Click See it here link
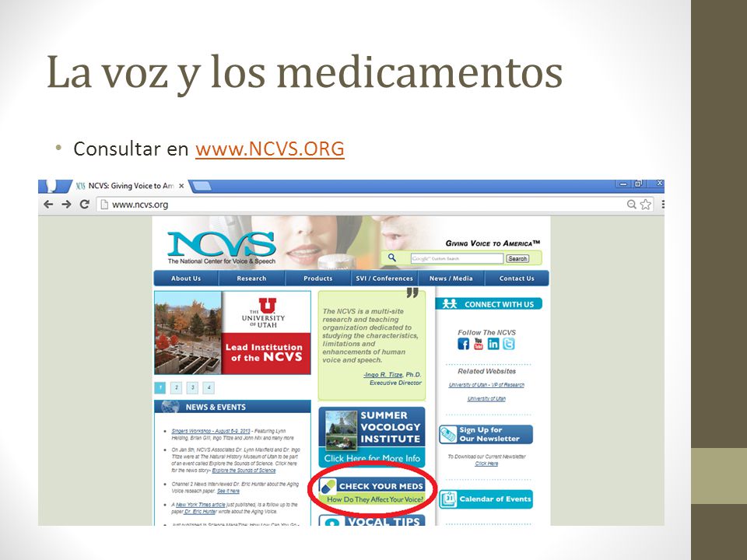This screenshot has width=747, height=560. click(x=228, y=491)
